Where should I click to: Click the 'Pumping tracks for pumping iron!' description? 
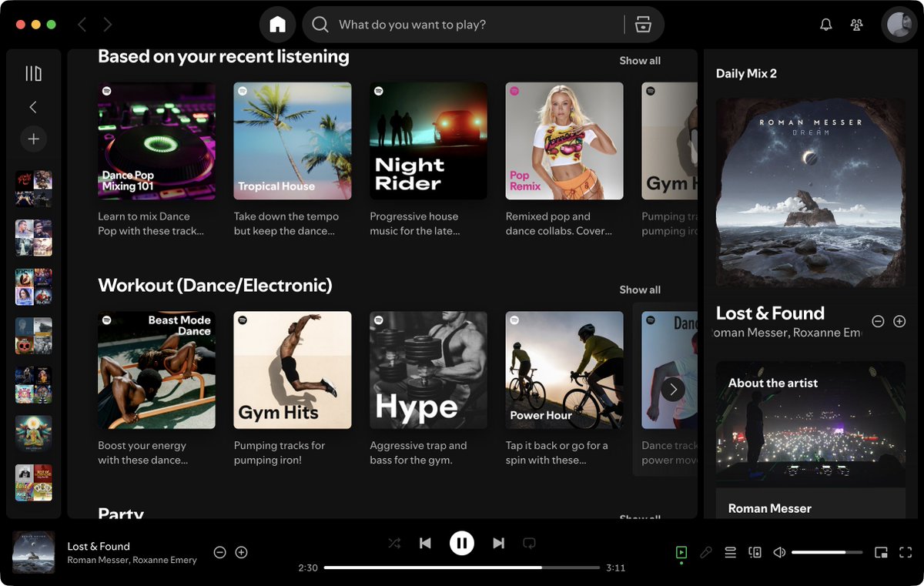coord(280,453)
